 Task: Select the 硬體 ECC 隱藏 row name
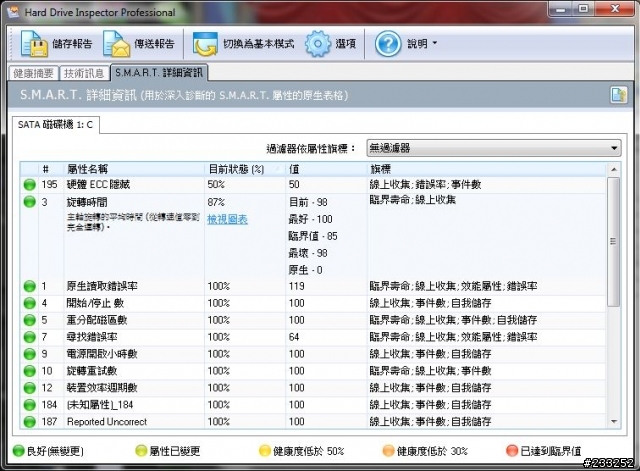click(98, 184)
